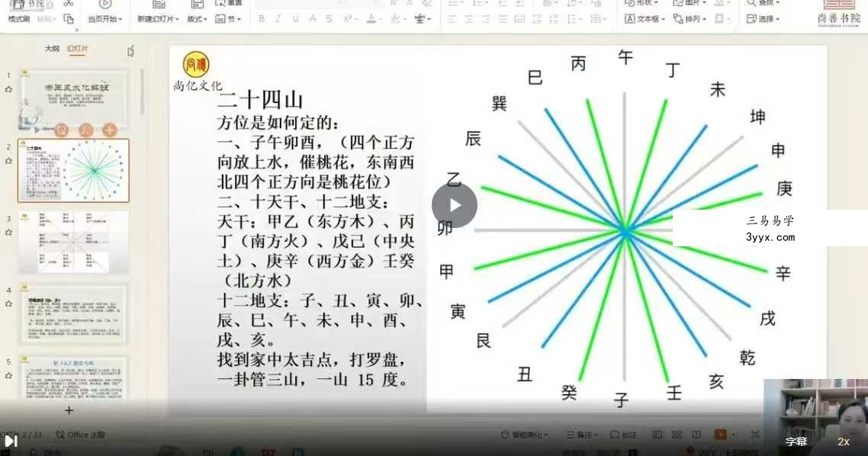
Task: Select slide 5 thumbnail
Action: pos(74,377)
